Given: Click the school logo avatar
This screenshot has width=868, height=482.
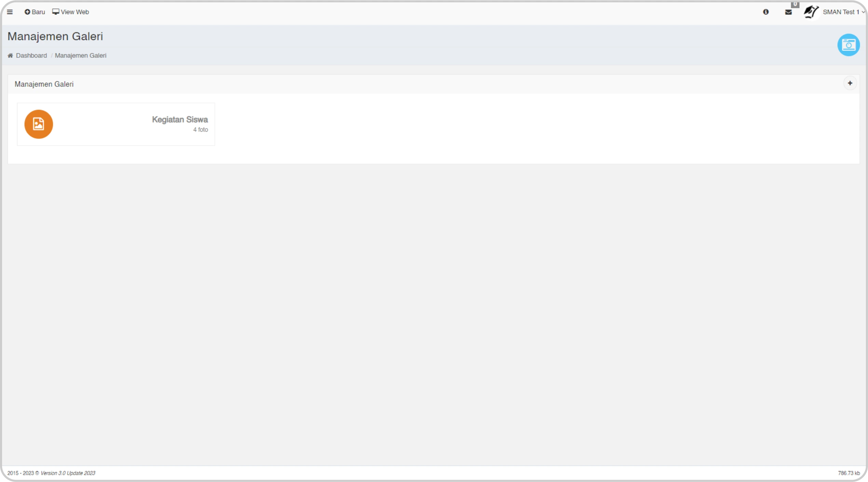Looking at the screenshot, I should [811, 12].
